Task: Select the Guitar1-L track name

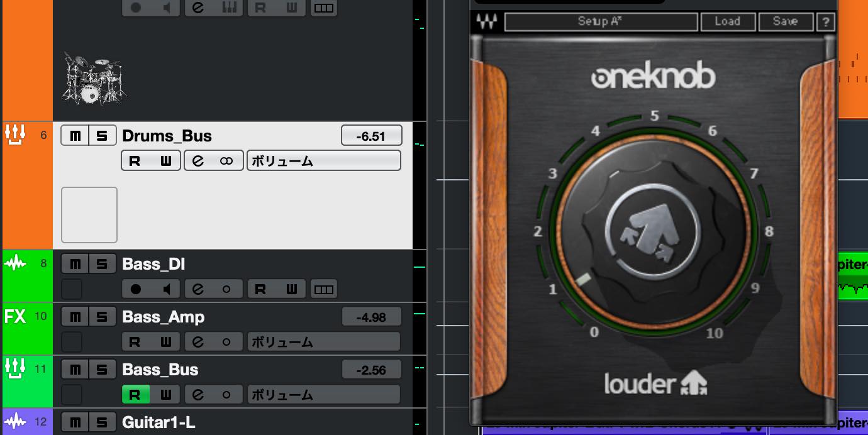Action: (160, 422)
